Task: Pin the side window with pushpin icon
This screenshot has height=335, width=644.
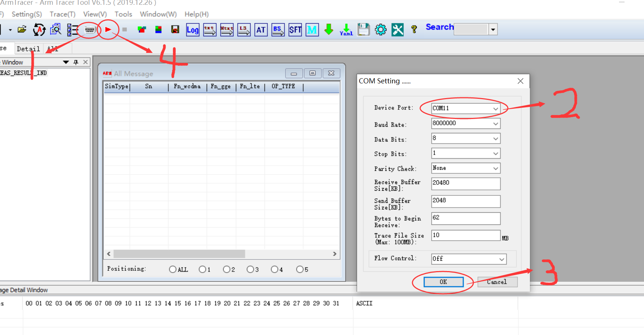Action: [x=76, y=62]
